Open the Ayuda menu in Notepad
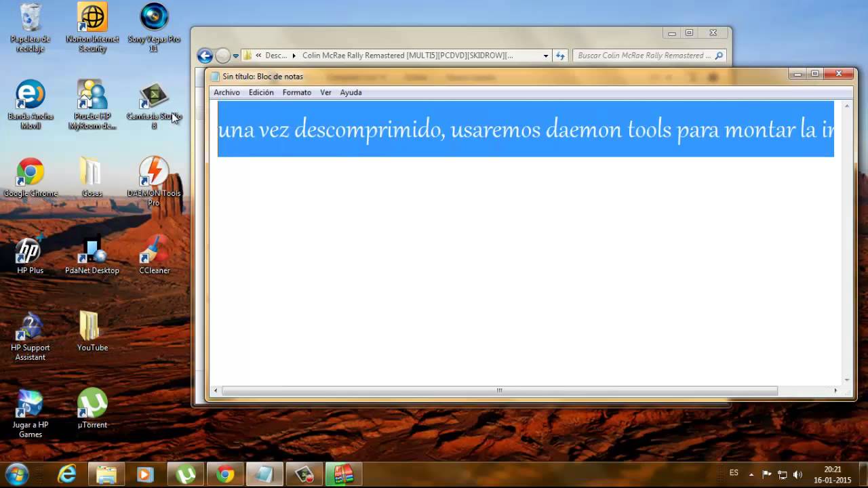 pos(351,92)
